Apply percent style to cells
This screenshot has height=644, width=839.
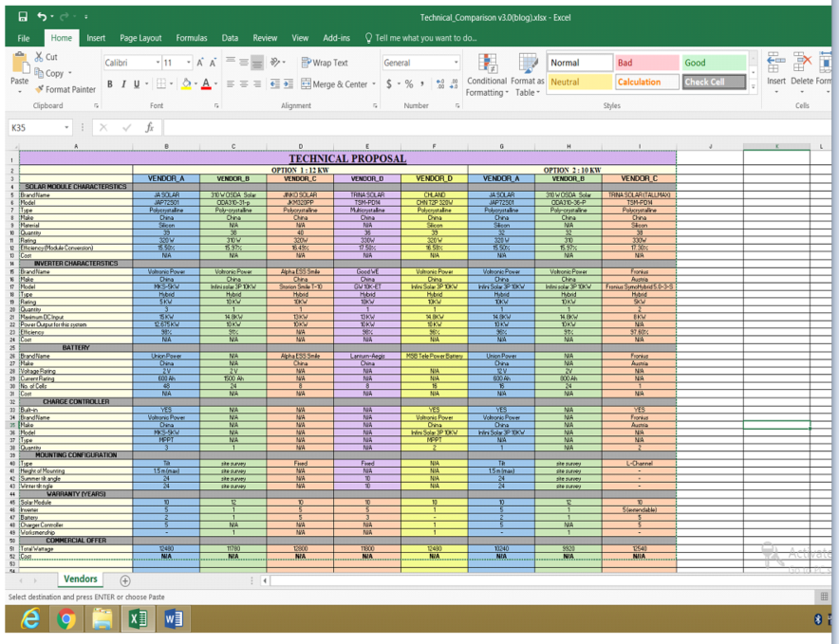409,84
